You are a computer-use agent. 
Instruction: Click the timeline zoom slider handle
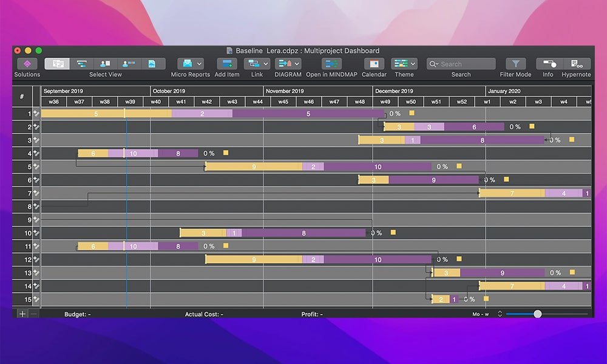click(537, 314)
